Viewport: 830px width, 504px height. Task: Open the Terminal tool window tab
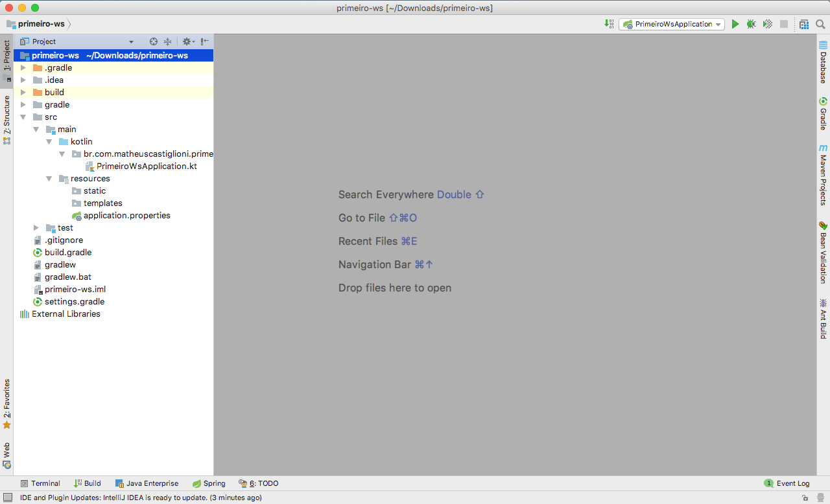[x=40, y=483]
